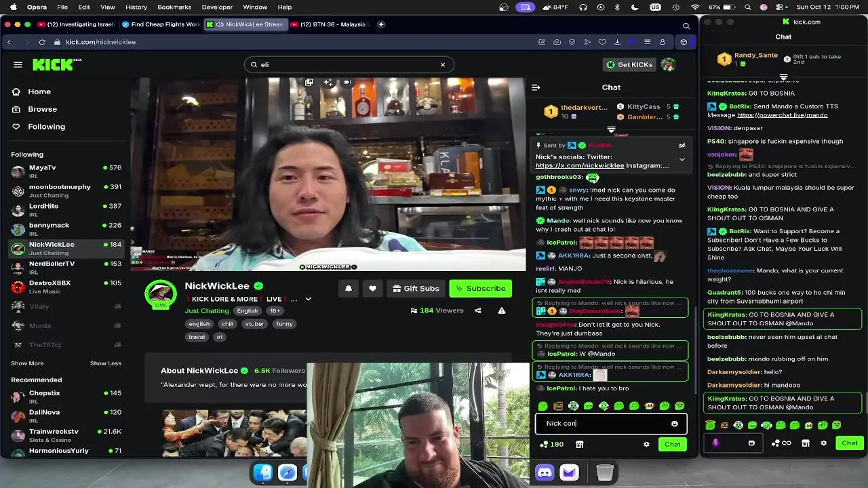Click the Gift Subs button
This screenshot has width=868, height=488.
tap(416, 288)
